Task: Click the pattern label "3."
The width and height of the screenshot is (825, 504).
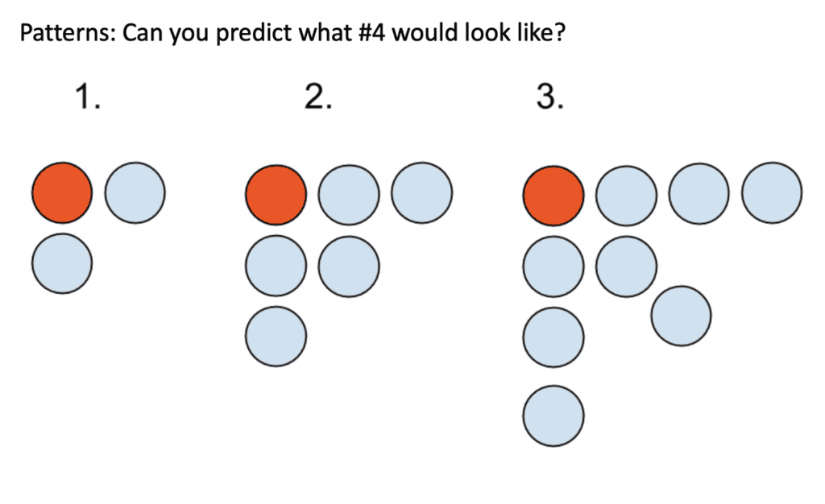Action: pyautogui.click(x=549, y=97)
